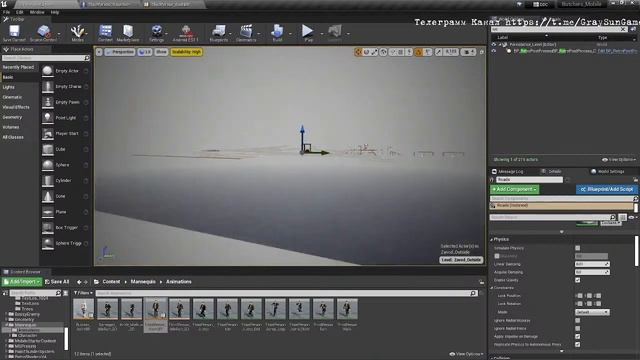Toggle the Simulate Physics checkbox

coord(578,248)
